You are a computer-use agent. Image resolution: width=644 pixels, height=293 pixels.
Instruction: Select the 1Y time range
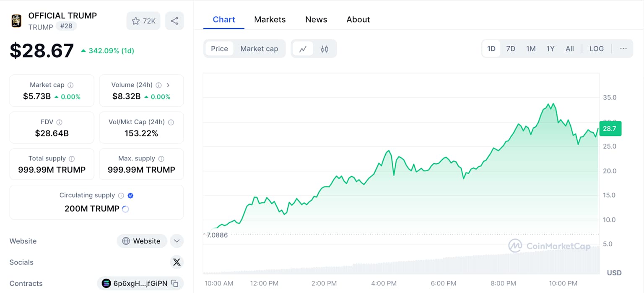(x=551, y=49)
